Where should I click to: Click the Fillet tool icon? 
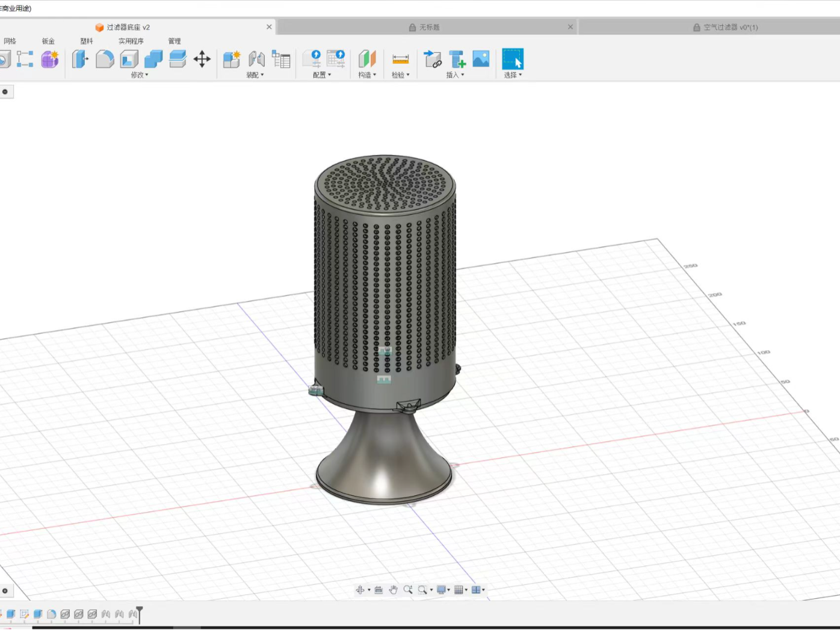105,59
